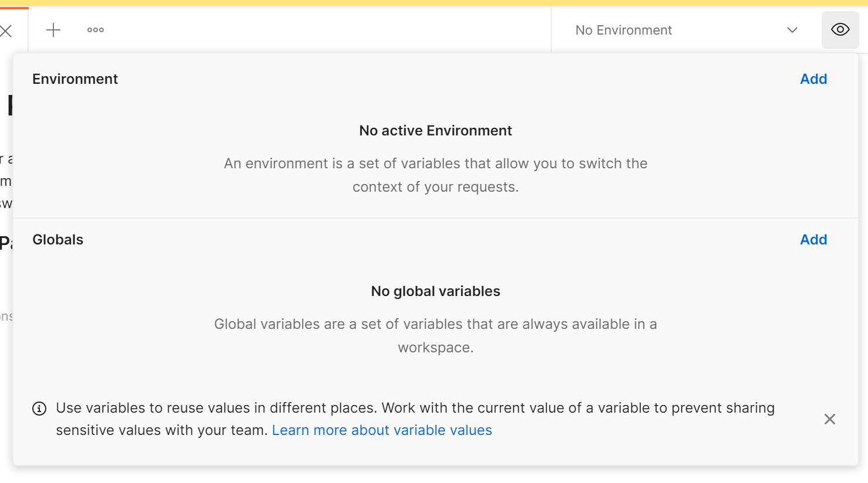The width and height of the screenshot is (868, 483).
Task: Add a new Globals variable
Action: tap(813, 240)
